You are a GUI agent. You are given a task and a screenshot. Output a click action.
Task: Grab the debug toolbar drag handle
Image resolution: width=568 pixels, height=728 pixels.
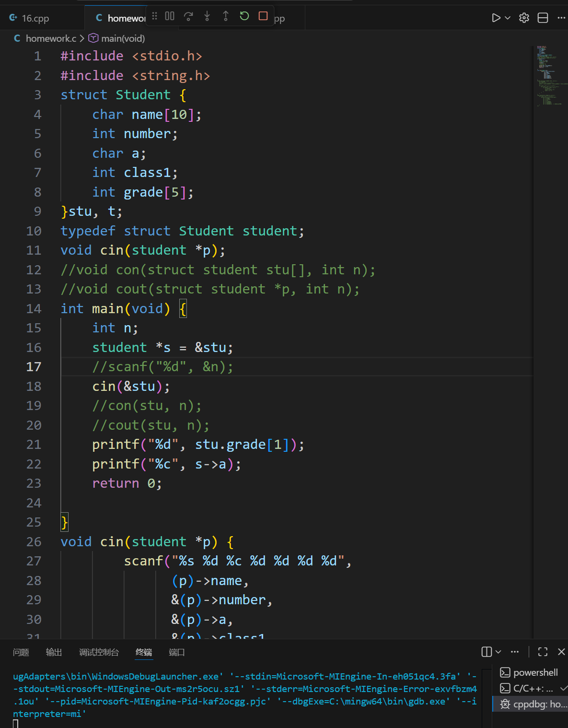[x=154, y=16]
